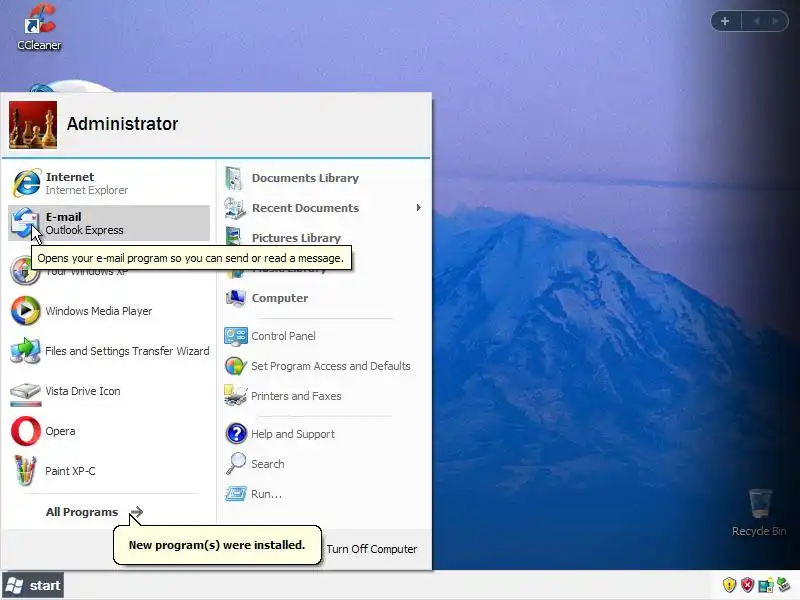Launch Paint XP-C

click(x=109, y=471)
